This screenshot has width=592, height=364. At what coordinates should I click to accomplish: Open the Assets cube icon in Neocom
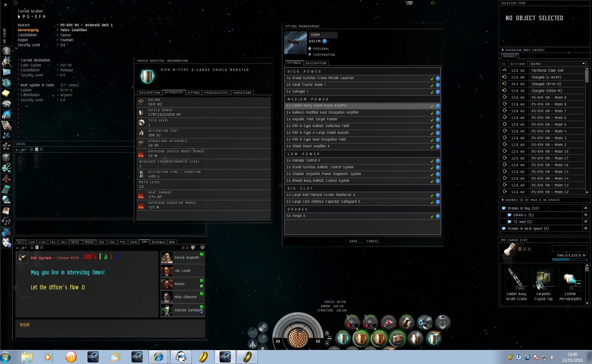coord(6,157)
